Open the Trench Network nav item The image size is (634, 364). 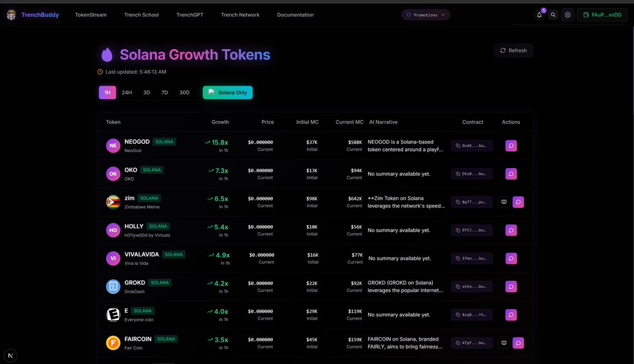(240, 15)
